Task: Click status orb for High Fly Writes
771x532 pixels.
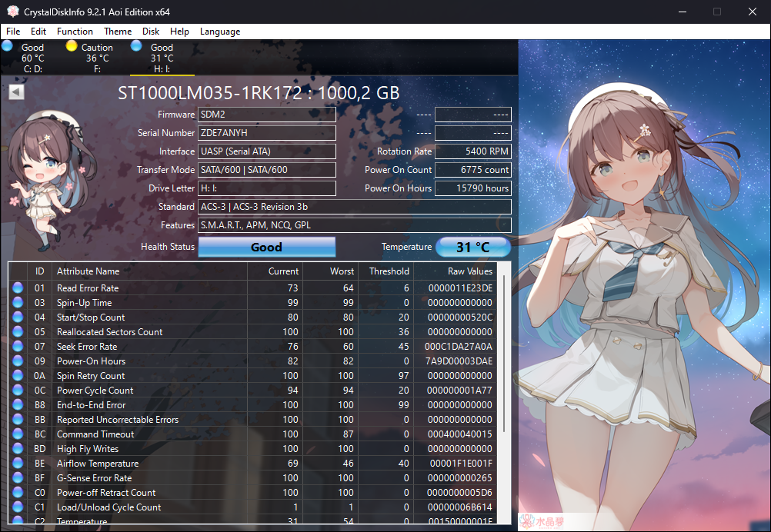Action: click(x=18, y=448)
